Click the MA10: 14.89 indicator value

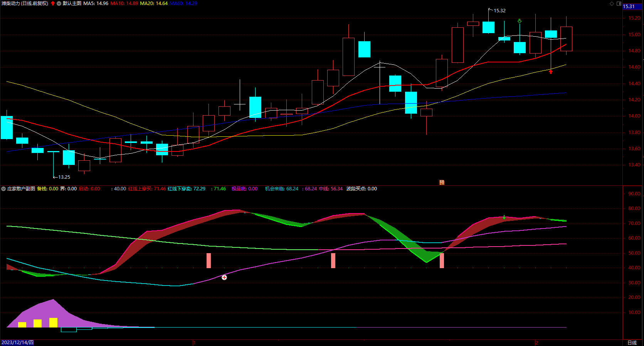pyautogui.click(x=124, y=3)
